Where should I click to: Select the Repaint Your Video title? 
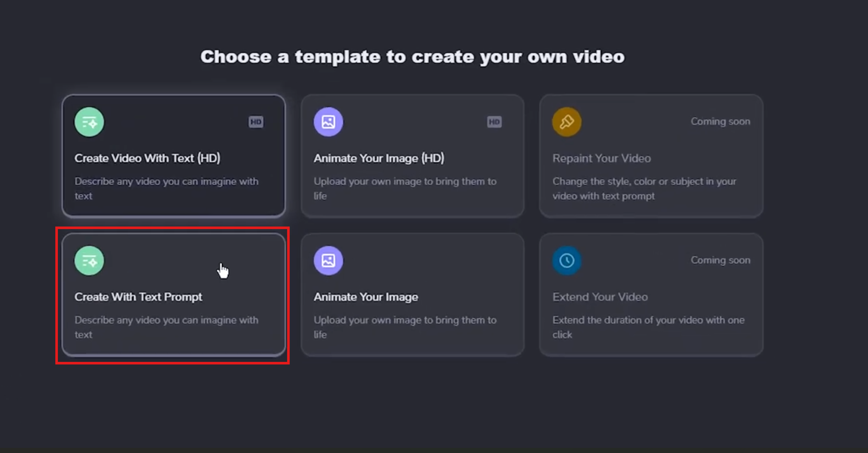click(601, 158)
